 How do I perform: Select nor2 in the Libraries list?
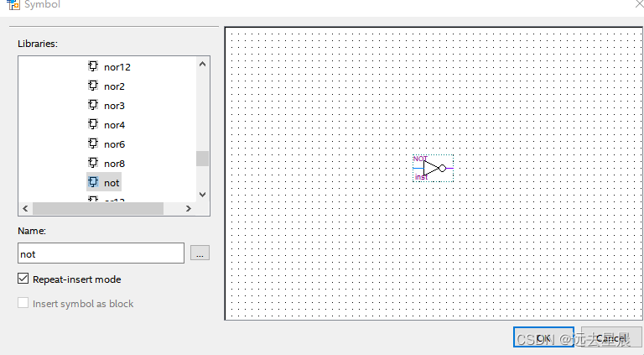[114, 86]
